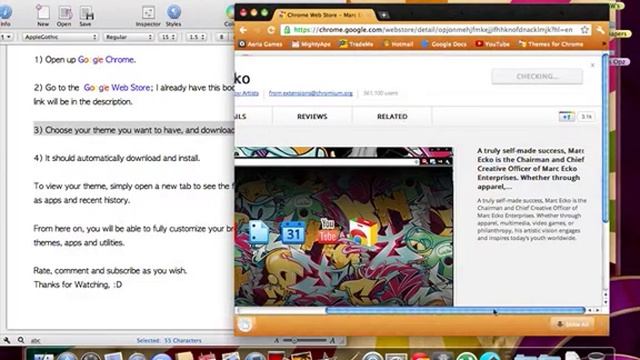
Task: Focus the Chrome address bar URL
Action: coord(433,30)
